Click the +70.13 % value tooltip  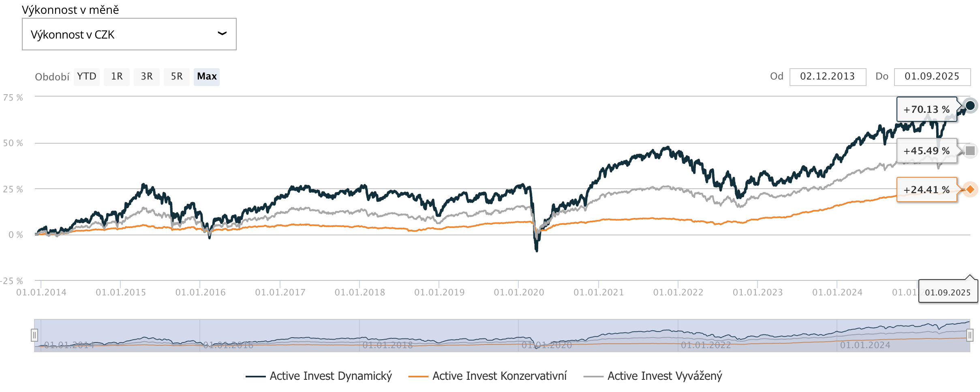(927, 110)
